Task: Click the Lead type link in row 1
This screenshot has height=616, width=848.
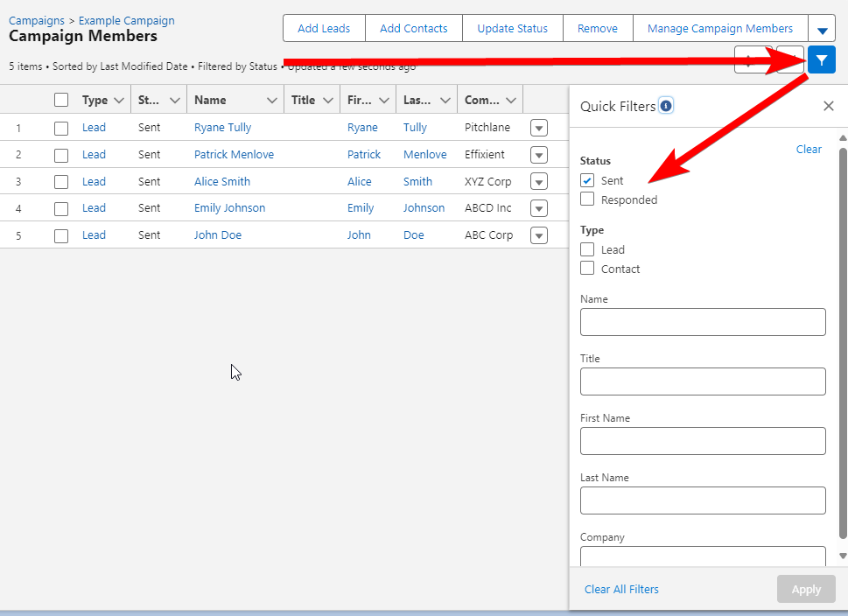Action: pyautogui.click(x=94, y=128)
